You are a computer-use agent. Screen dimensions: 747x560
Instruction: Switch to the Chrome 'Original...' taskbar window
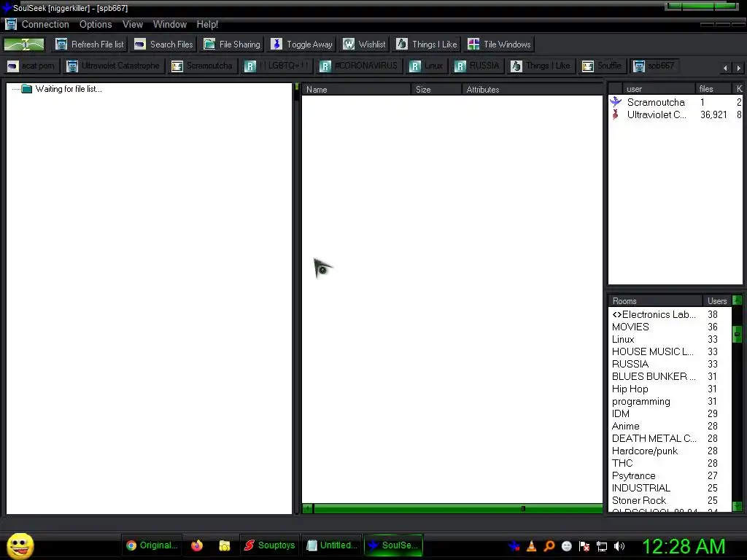(152, 545)
